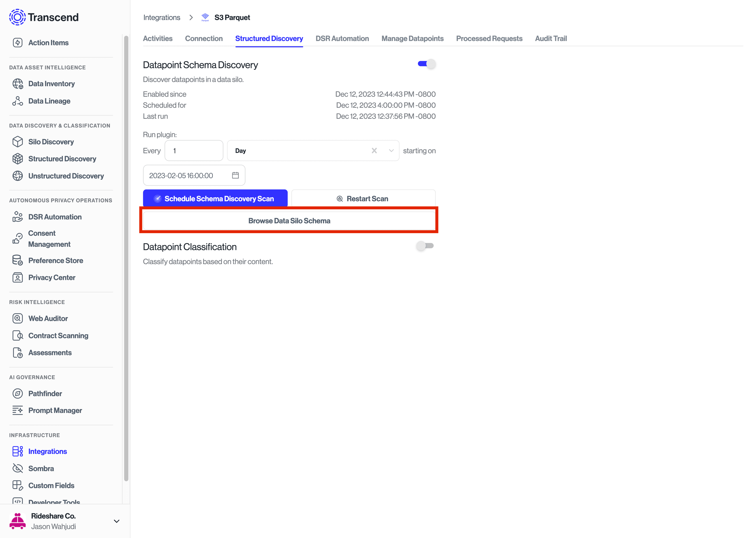The height and width of the screenshot is (538, 756).
Task: Switch to the DSR Automation tab
Action: click(x=342, y=38)
